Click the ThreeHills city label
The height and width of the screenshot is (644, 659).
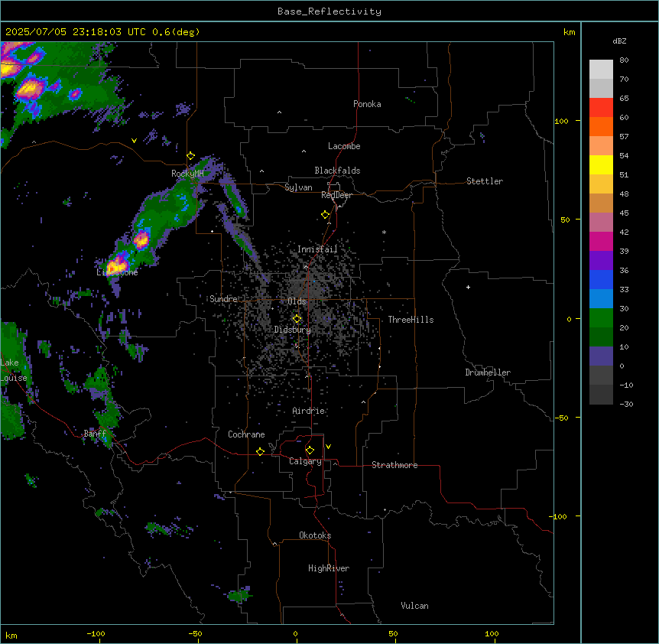pyautogui.click(x=411, y=320)
